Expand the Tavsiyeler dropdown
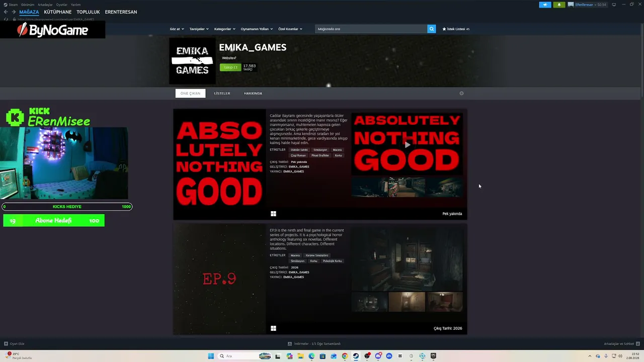The image size is (644, 362). click(199, 29)
